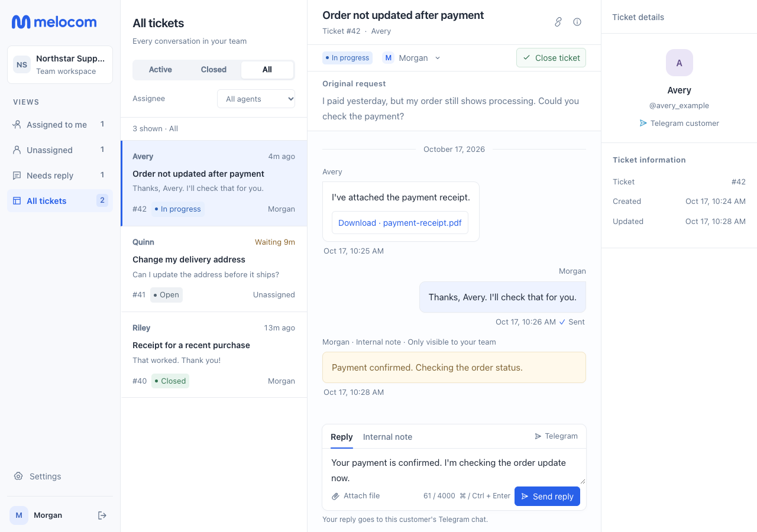The image size is (757, 532).
Task: Click into the reply message text box
Action: [454, 468]
